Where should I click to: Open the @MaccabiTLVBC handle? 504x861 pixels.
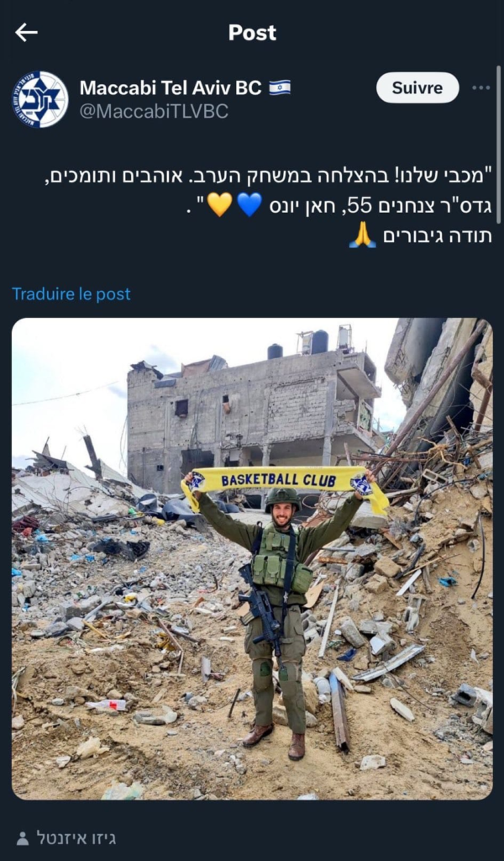coord(154,112)
